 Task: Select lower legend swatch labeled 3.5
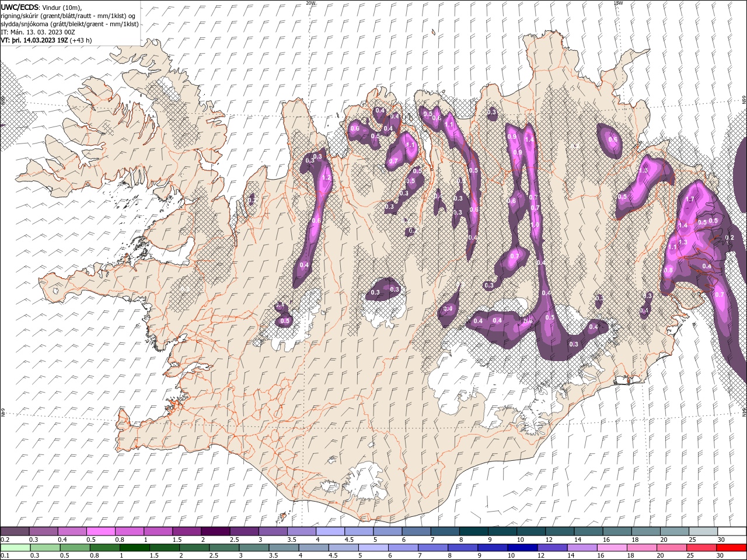coord(282,548)
